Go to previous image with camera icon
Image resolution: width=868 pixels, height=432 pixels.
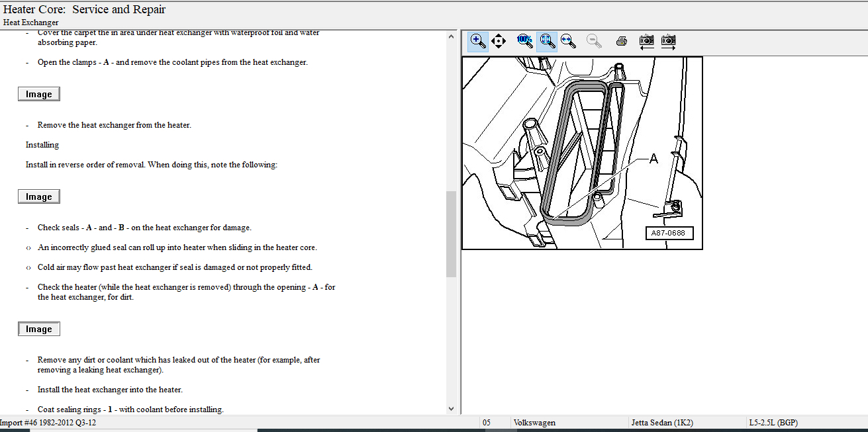tap(647, 41)
